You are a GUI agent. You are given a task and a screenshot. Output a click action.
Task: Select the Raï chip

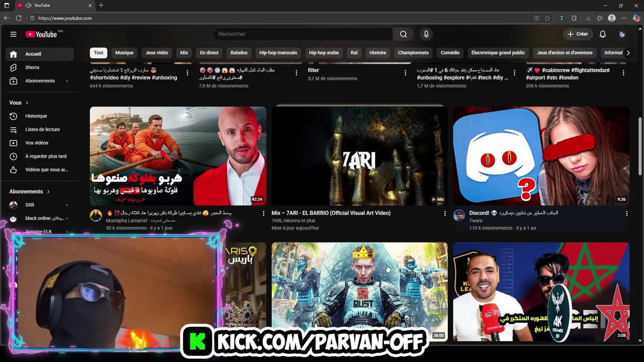[354, 53]
